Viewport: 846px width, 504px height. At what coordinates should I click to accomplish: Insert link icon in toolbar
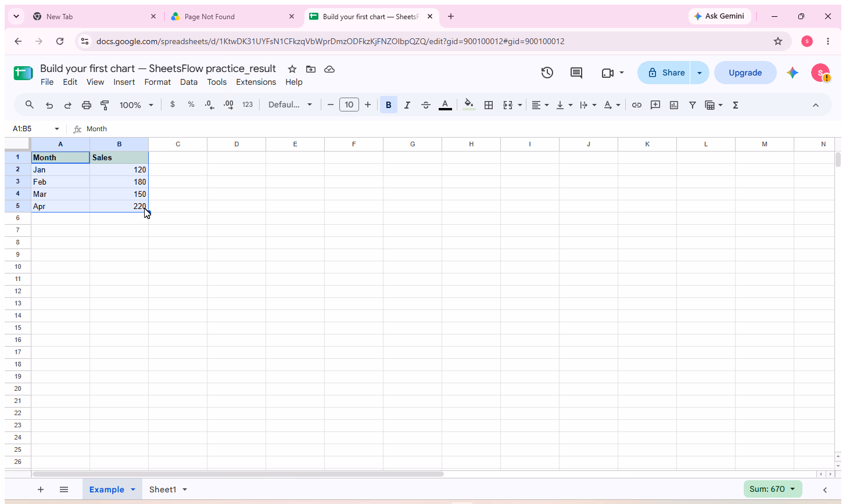pyautogui.click(x=637, y=105)
